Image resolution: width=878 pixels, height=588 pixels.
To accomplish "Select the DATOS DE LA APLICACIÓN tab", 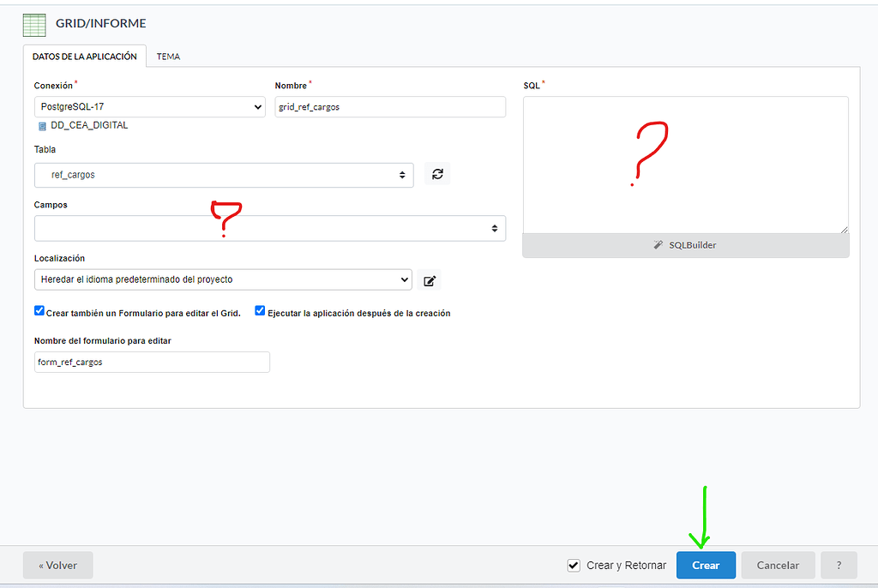I will coord(85,56).
